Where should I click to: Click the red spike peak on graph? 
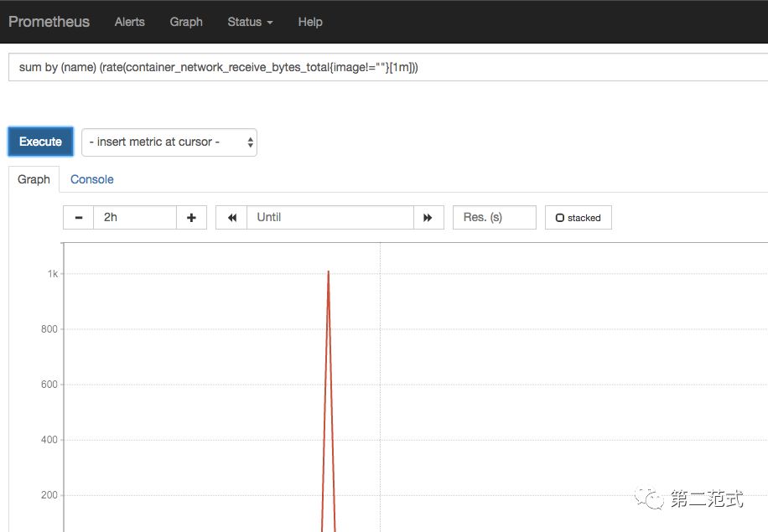click(328, 271)
